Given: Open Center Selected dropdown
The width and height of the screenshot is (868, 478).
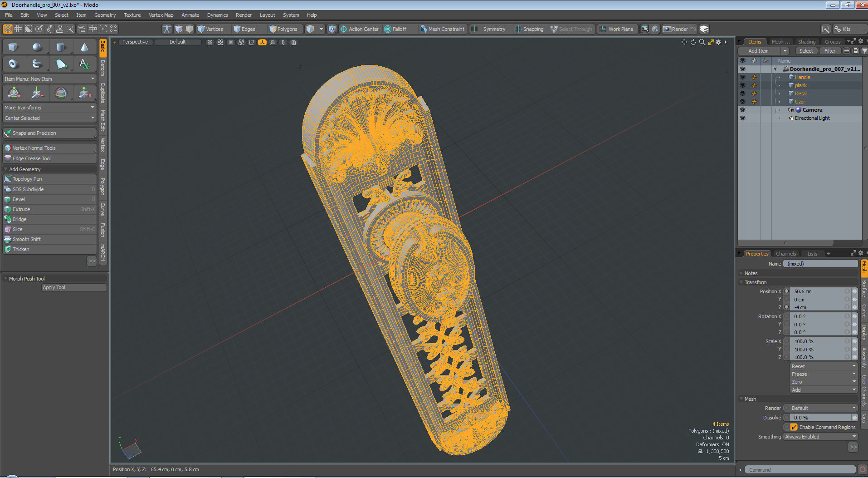Looking at the screenshot, I should (50, 118).
